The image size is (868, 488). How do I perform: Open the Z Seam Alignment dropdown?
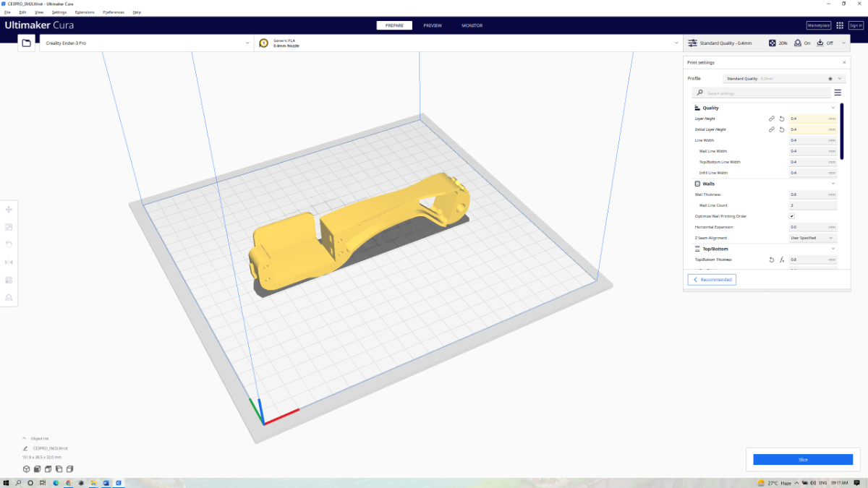812,238
